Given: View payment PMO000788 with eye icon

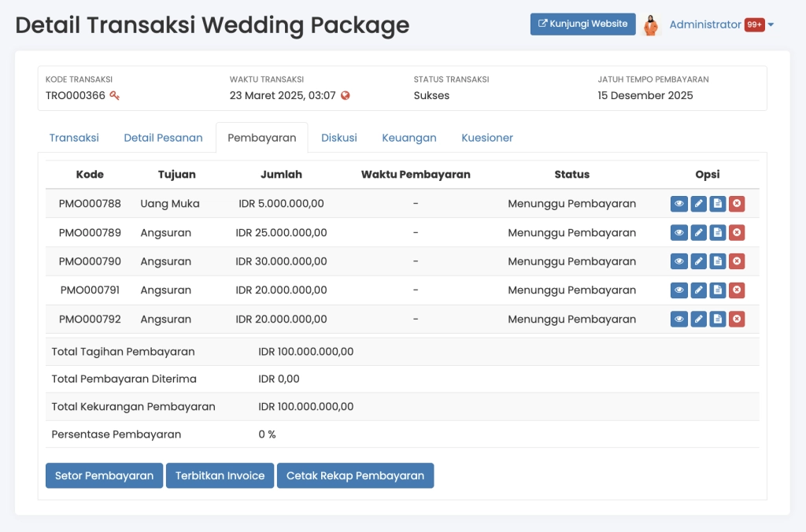Looking at the screenshot, I should point(679,205).
